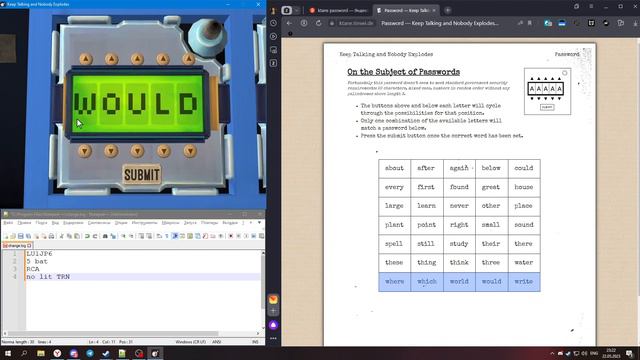Open the Плагины menu in Notepad++
Image resolution: width=640 pixels, height=360 pixels.
209,223
